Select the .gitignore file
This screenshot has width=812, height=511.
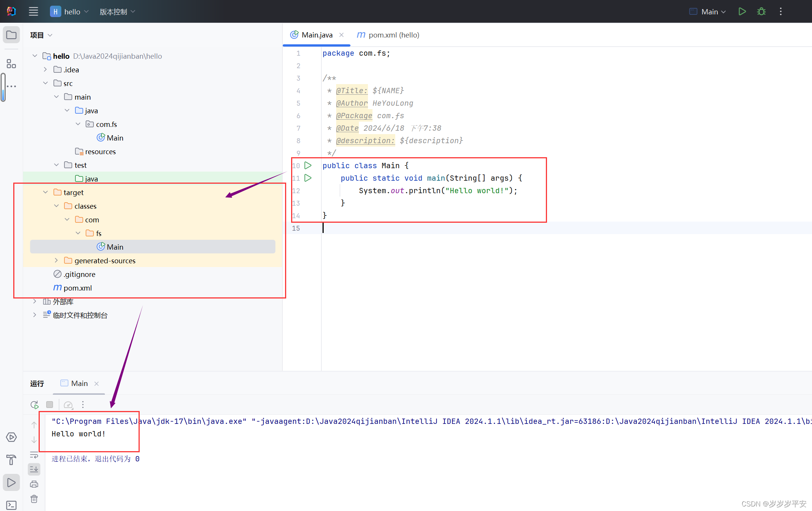click(x=75, y=274)
